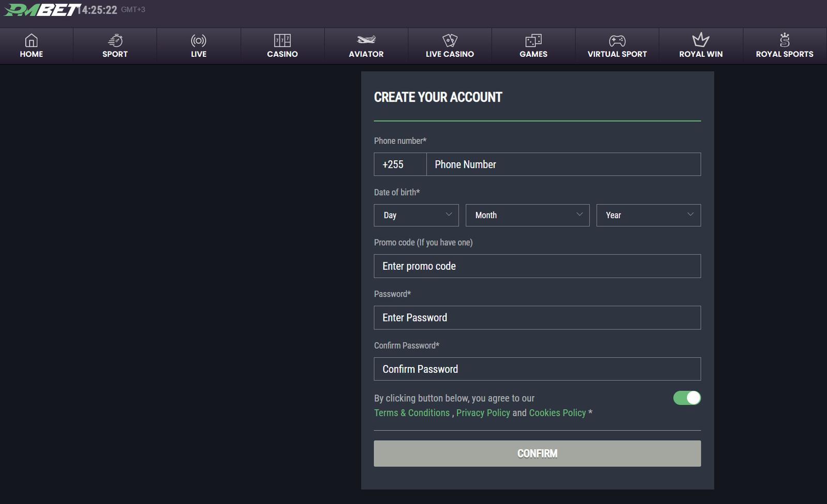Click the PMBET logo
827x504 pixels.
[x=41, y=10]
